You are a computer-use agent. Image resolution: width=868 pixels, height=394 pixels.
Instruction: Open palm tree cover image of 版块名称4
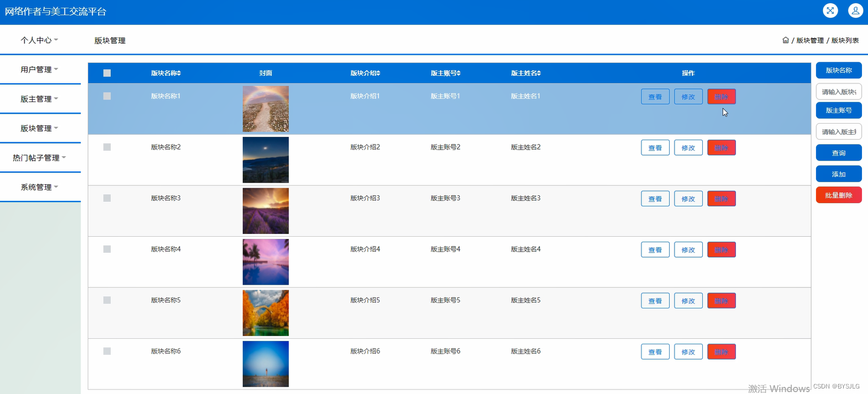pos(266,262)
